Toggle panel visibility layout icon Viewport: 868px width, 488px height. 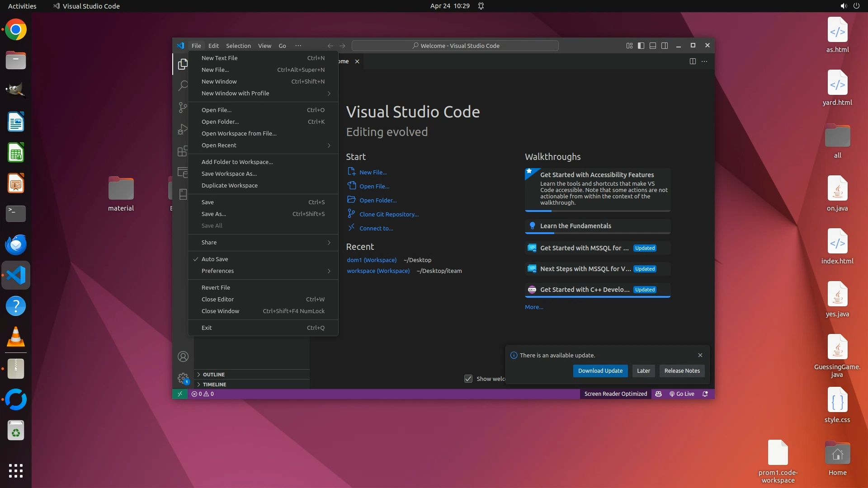[x=652, y=46]
